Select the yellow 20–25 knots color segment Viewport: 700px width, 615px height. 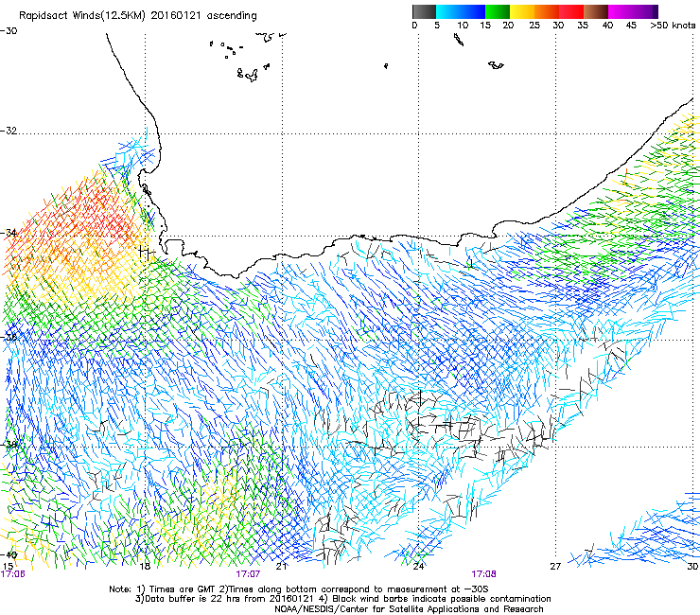[522, 11]
